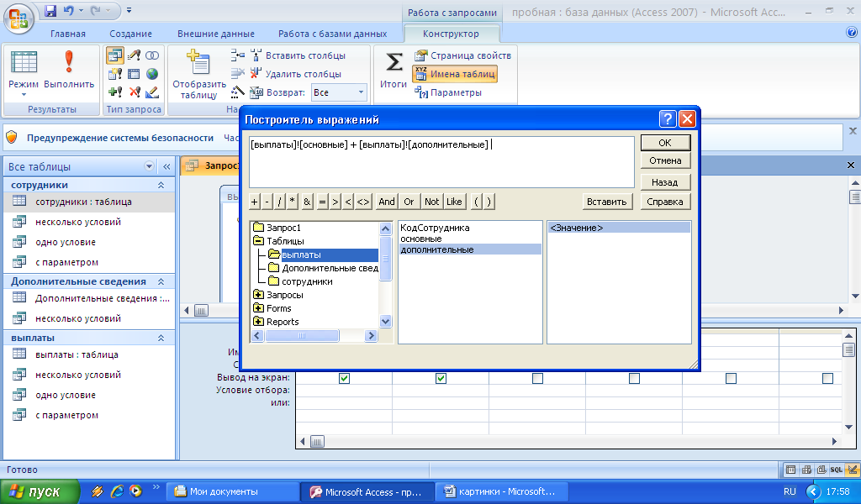Viewport: 861px width, 504px height.
Task: Collapse the Дополнительные сведения group
Action: pyautogui.click(x=161, y=281)
